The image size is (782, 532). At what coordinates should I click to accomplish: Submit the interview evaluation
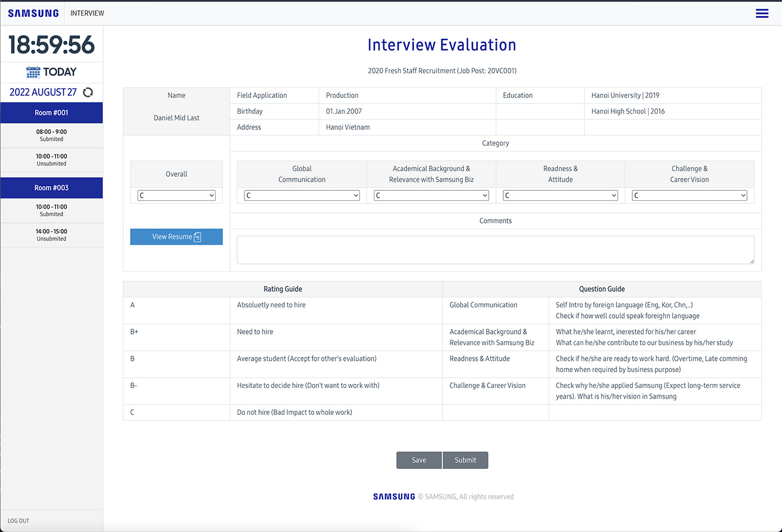point(465,460)
